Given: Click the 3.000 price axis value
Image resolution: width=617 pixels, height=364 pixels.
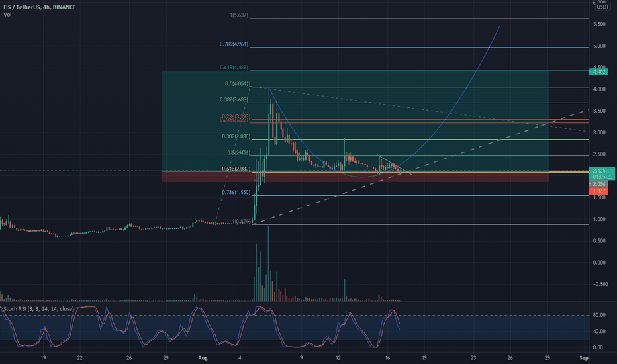Looking at the screenshot, I should pos(599,132).
